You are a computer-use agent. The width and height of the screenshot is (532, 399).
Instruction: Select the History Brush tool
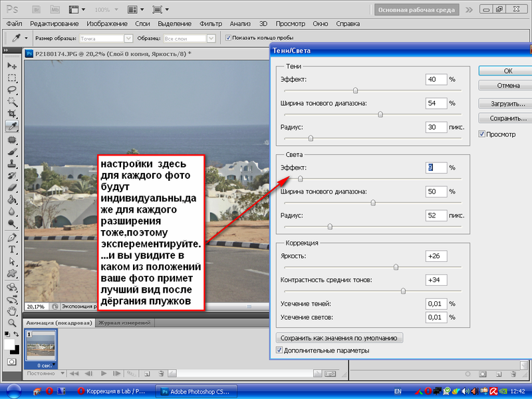click(x=12, y=176)
